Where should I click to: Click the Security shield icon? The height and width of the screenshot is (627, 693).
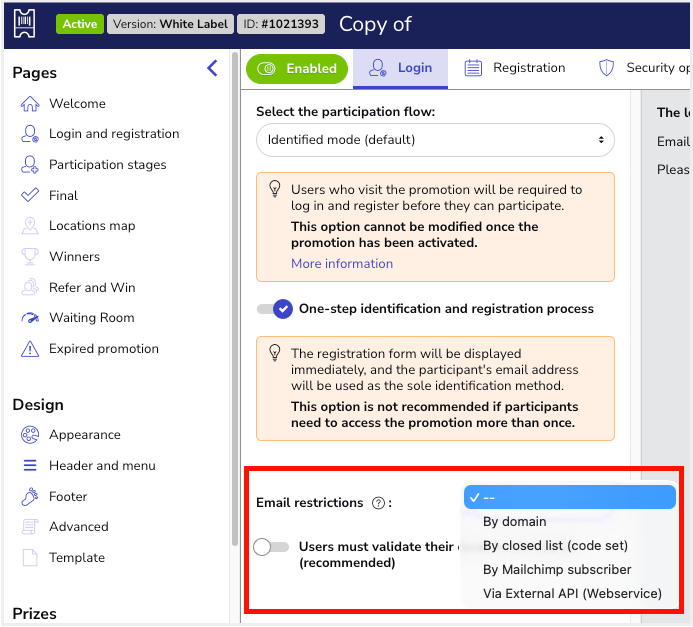pyautogui.click(x=606, y=68)
